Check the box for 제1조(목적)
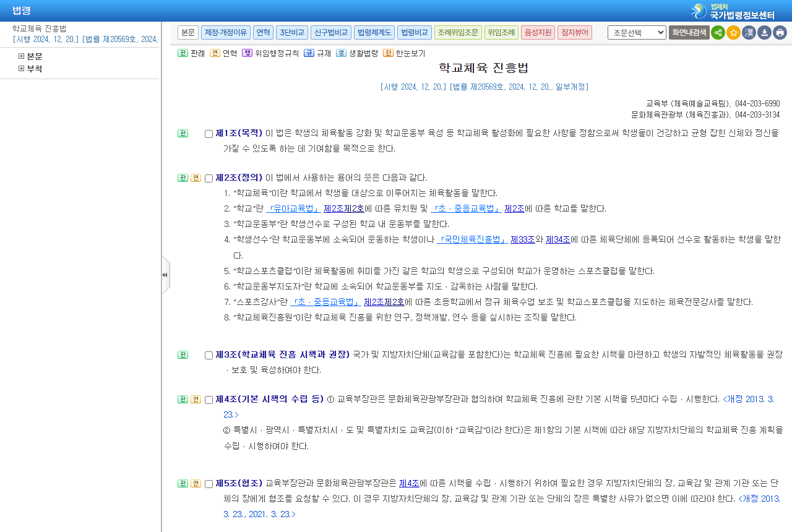Image resolution: width=792 pixels, height=532 pixels. click(x=209, y=134)
